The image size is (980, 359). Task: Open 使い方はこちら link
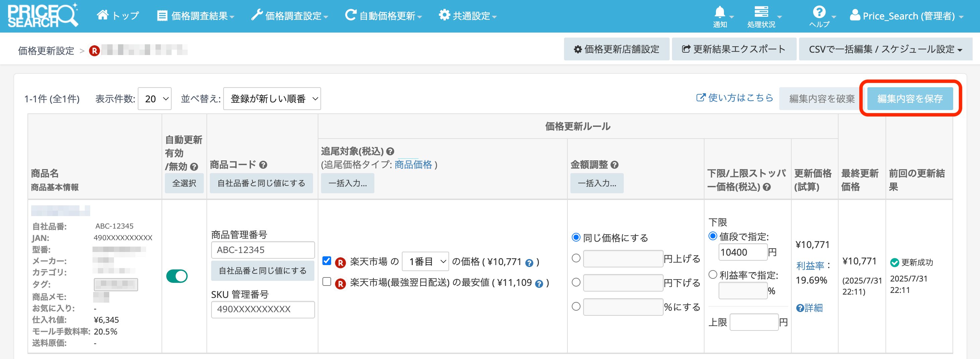pos(735,98)
